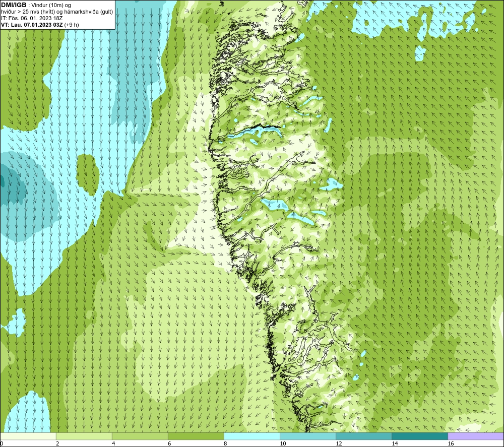Screen dimensions: 504x447
Task: Click the 6–8 m/s dark green legend swatch
Action: (196, 436)
